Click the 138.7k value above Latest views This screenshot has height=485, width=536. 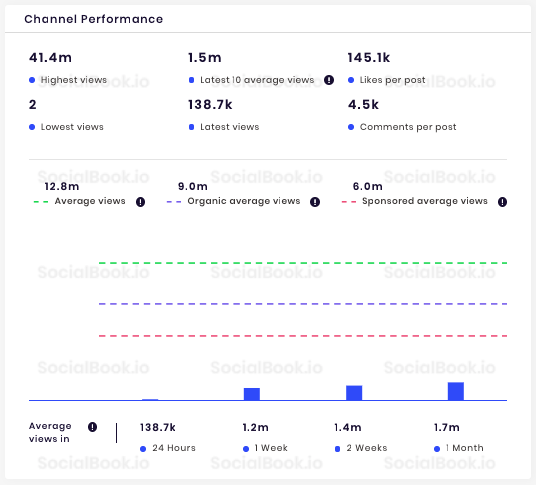pyautogui.click(x=210, y=105)
